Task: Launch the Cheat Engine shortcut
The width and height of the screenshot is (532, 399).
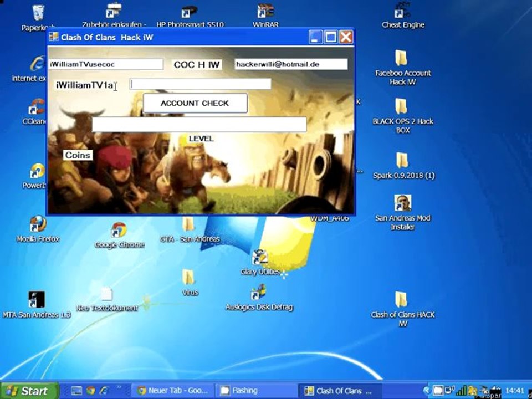Action: pyautogui.click(x=403, y=11)
